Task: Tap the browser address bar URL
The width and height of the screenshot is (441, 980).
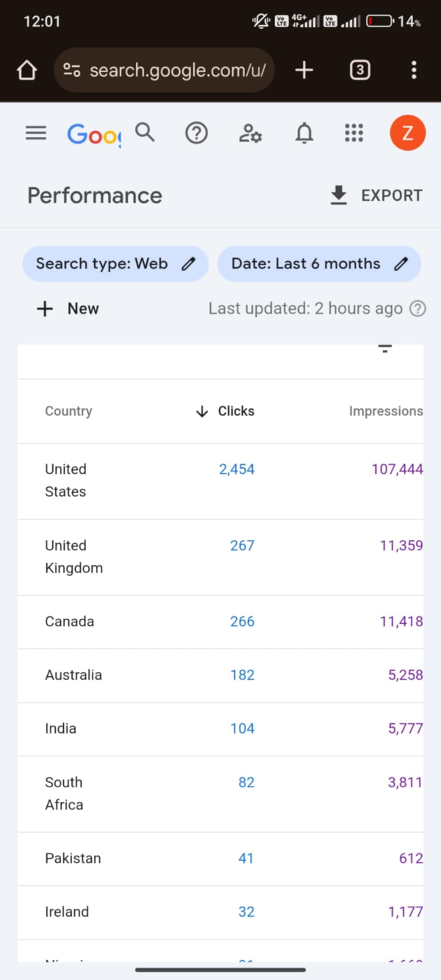Action: [177, 70]
